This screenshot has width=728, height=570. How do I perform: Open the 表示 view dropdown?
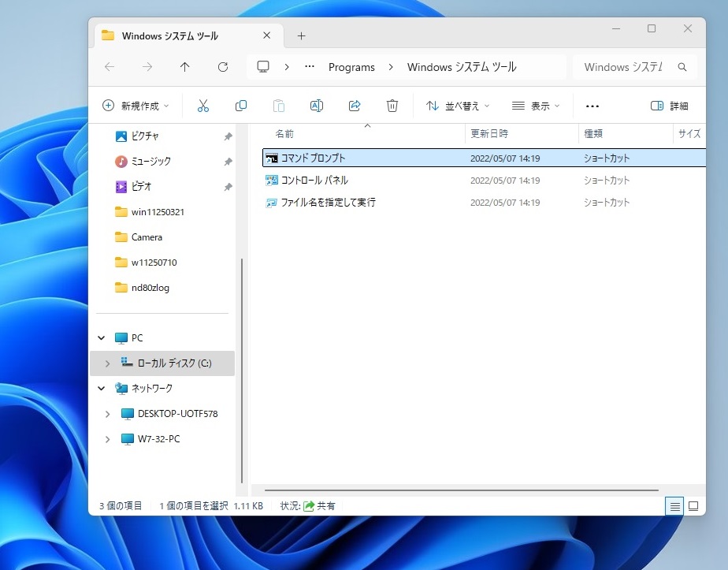tap(536, 106)
